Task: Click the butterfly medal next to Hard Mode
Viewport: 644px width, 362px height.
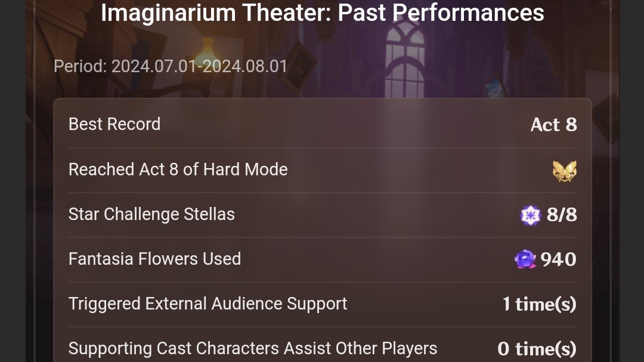Action: pos(563,170)
